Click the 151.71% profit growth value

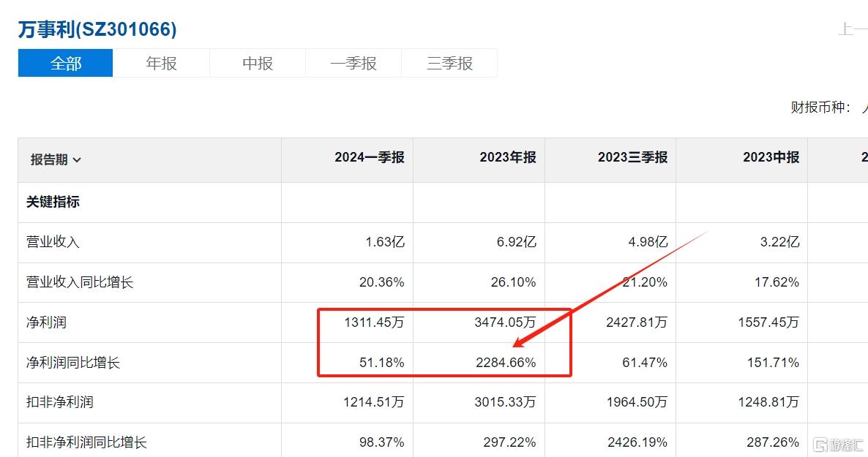pos(773,363)
